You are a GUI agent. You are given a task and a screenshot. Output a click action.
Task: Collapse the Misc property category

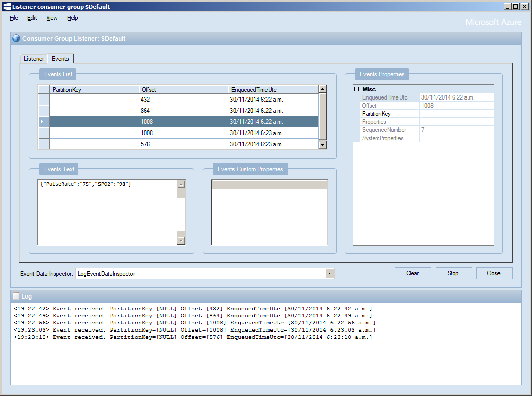(356, 89)
